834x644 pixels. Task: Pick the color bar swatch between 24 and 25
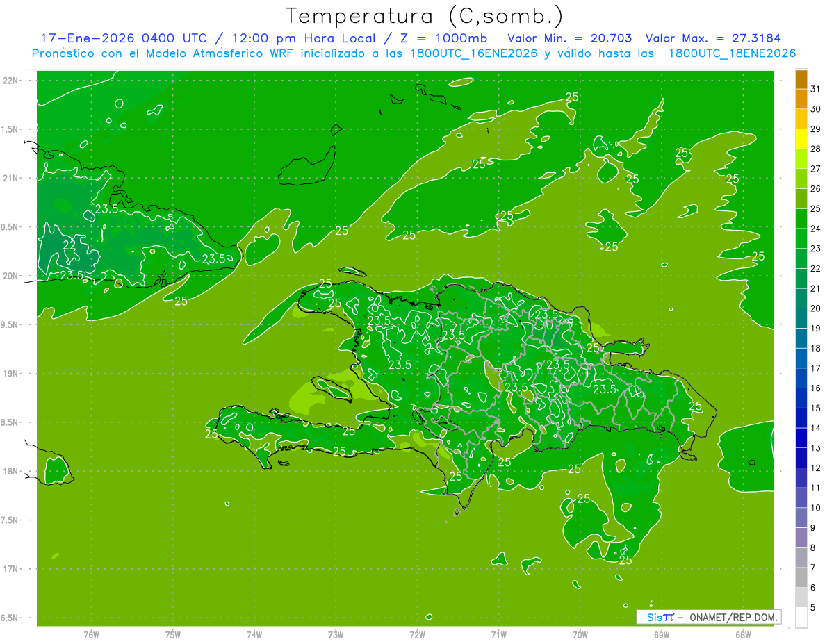tap(801, 219)
